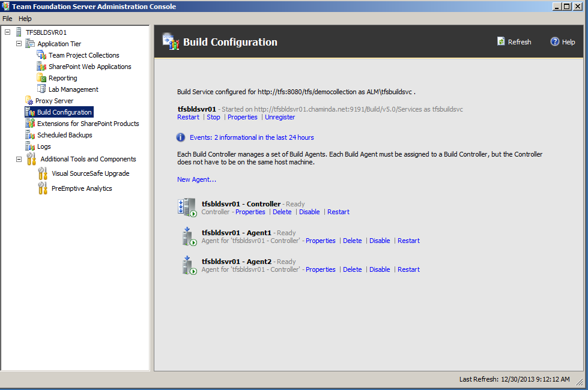Collapse the TFSBLDSVR01 root node
This screenshot has height=390, width=588.
click(7, 32)
